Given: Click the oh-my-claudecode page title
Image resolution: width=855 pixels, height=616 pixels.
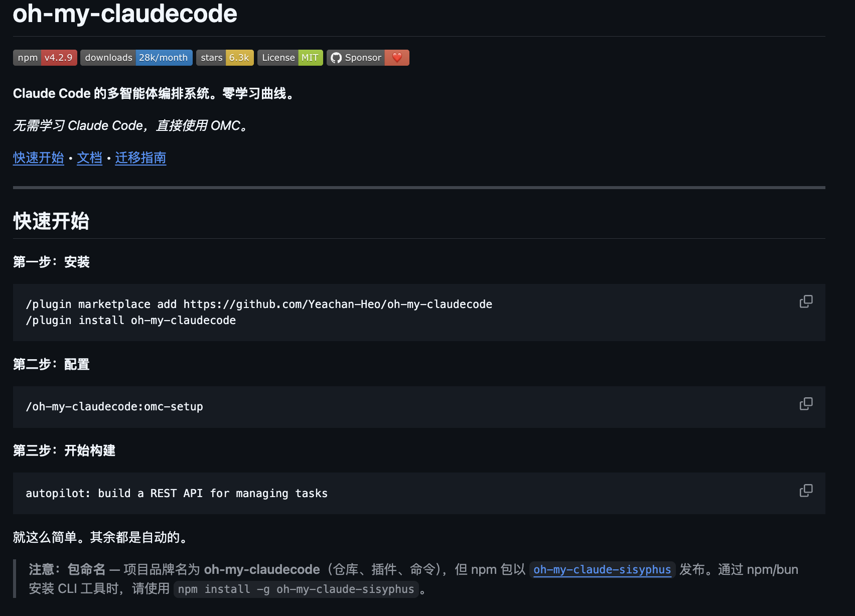Looking at the screenshot, I should [x=124, y=14].
